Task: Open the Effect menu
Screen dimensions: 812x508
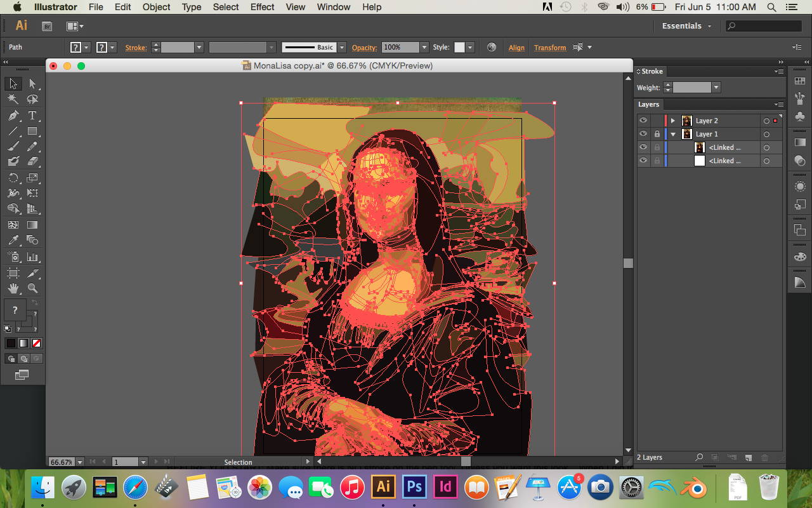Action: click(262, 7)
